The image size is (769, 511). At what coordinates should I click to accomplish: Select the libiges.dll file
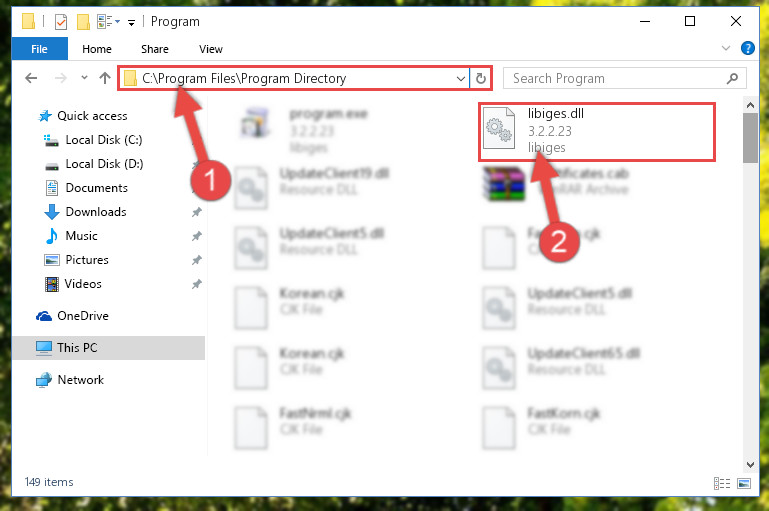coord(597,131)
